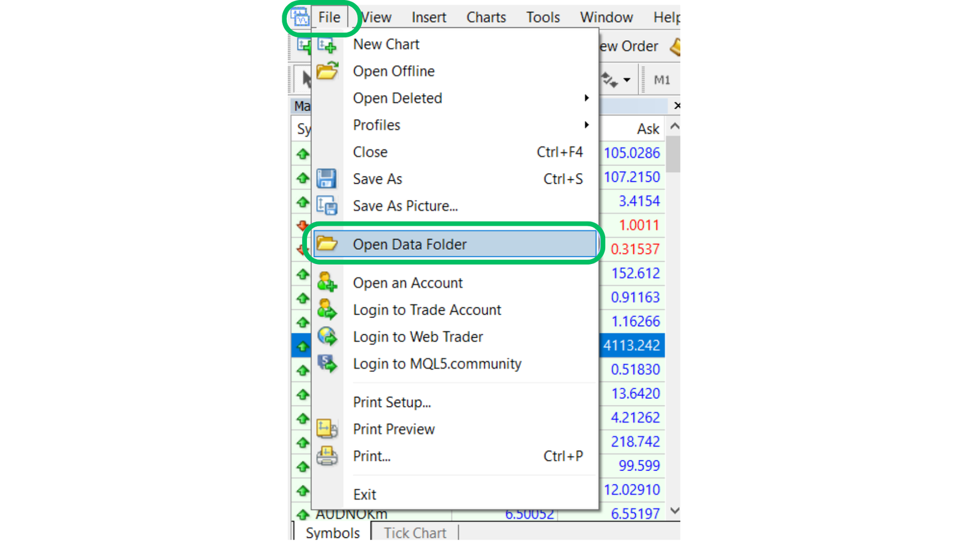Choose Login to Trade Account
The height and width of the screenshot is (550, 980).
(427, 310)
